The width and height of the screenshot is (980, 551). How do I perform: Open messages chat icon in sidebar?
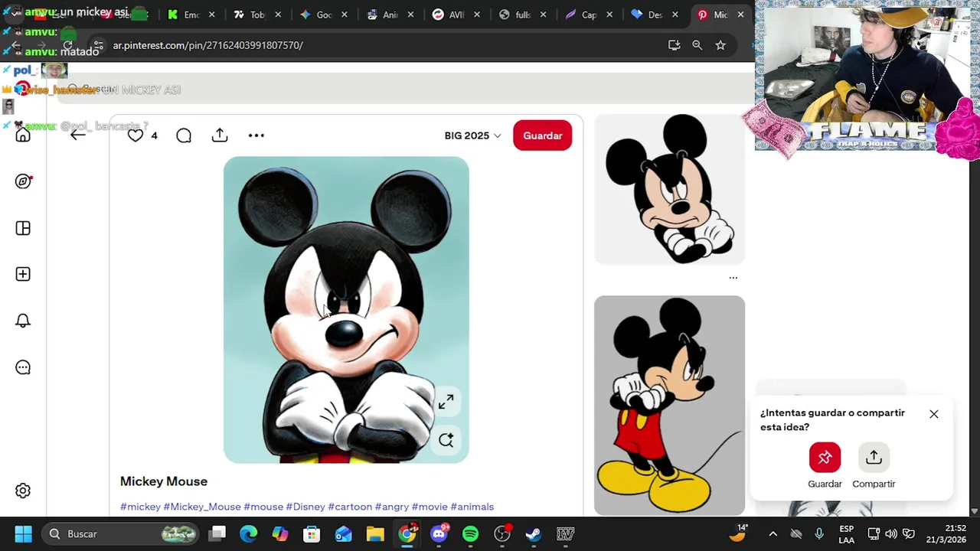[x=23, y=367]
